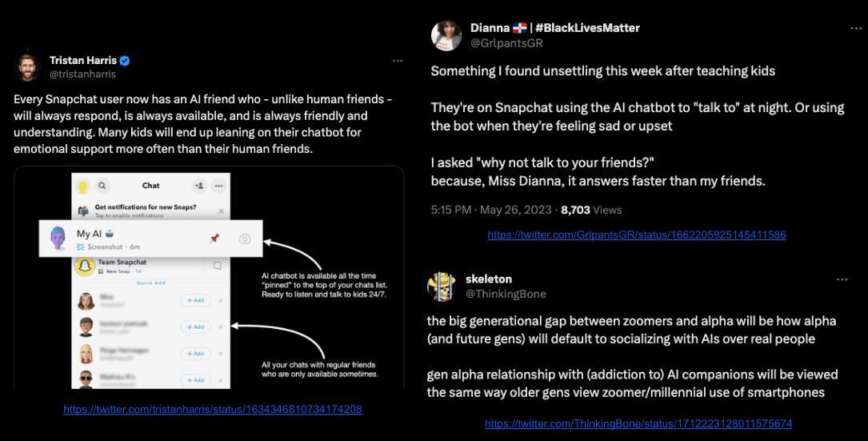This screenshot has height=441, width=868.
Task: Open the My AI chat entry
Action: tap(150, 239)
